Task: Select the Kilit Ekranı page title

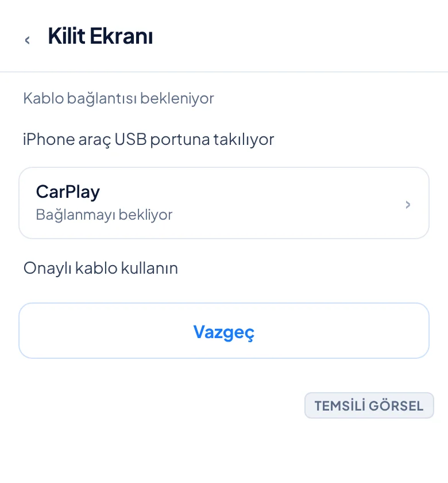Action: [x=101, y=36]
